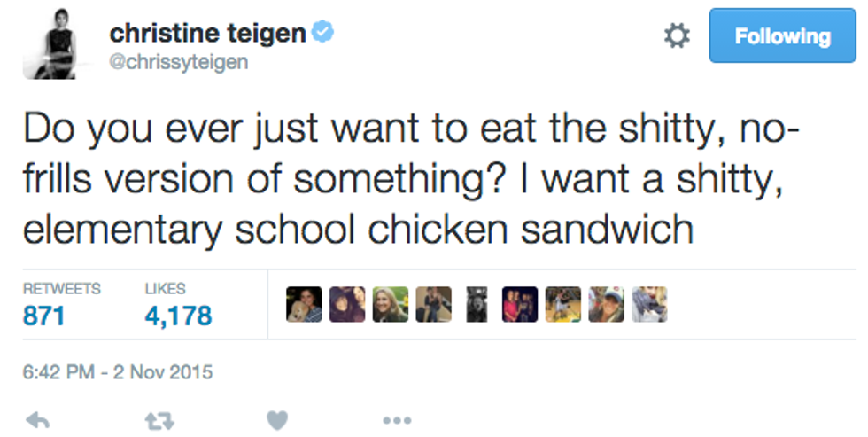Viewport: 868px width, 437px height.
Task: Open liker avatar with the white cap
Action: click(x=606, y=304)
